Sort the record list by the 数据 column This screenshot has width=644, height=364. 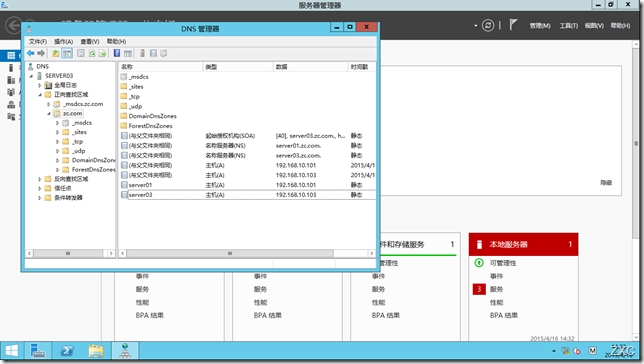click(x=310, y=67)
